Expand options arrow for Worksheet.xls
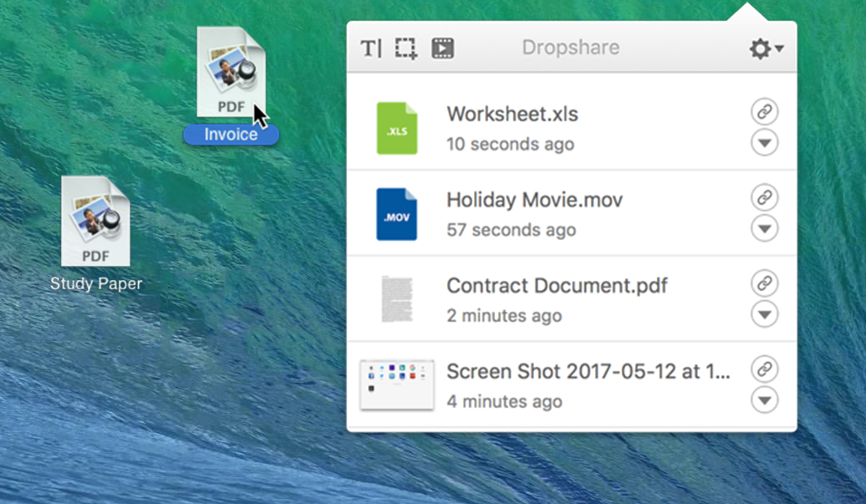 click(764, 143)
